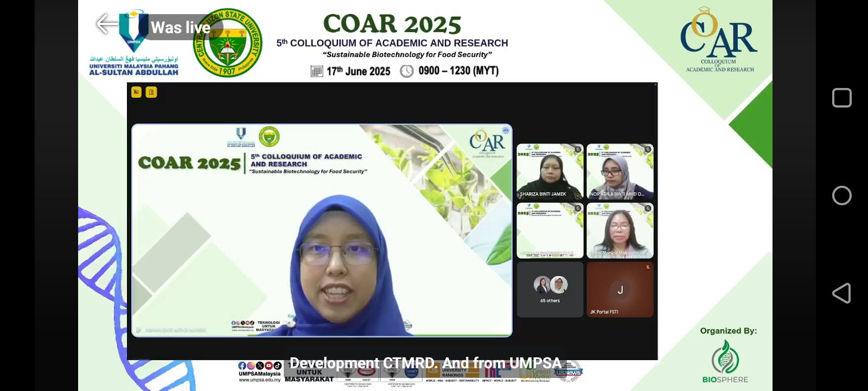Click the Facebook icon above UMPSAMalaysia
The width and height of the screenshot is (868, 391).
(242, 365)
